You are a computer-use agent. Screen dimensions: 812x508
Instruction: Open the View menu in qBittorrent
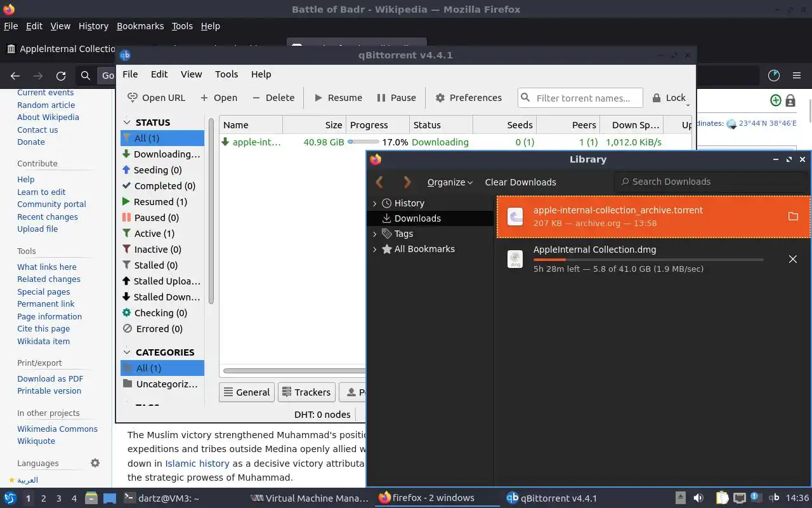(x=191, y=74)
